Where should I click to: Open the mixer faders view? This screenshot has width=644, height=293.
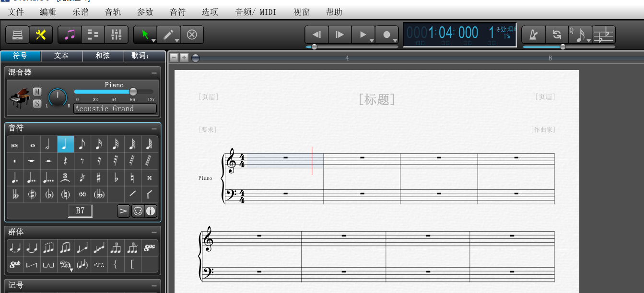(x=116, y=35)
